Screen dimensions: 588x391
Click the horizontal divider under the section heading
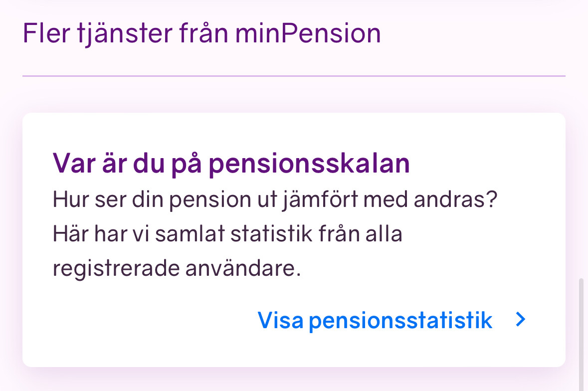point(294,76)
